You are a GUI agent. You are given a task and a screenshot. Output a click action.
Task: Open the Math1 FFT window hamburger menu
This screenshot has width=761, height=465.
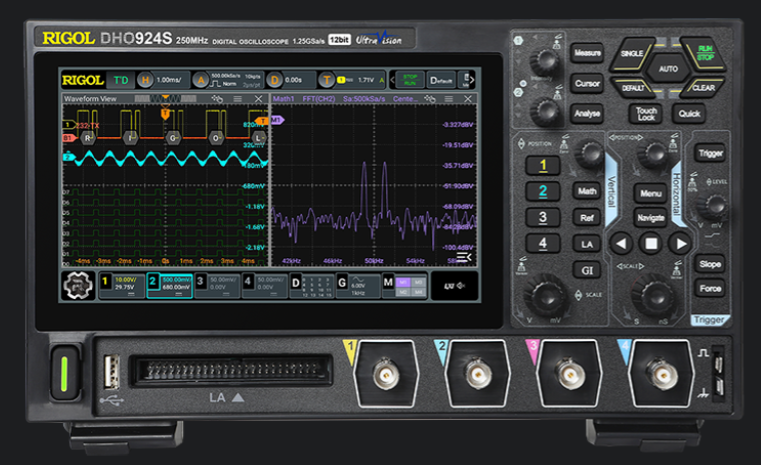click(x=449, y=99)
